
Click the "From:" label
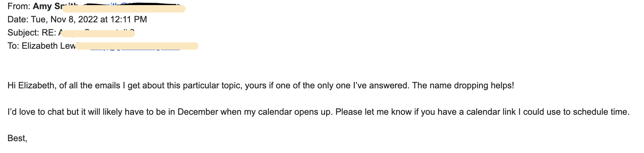[19, 6]
